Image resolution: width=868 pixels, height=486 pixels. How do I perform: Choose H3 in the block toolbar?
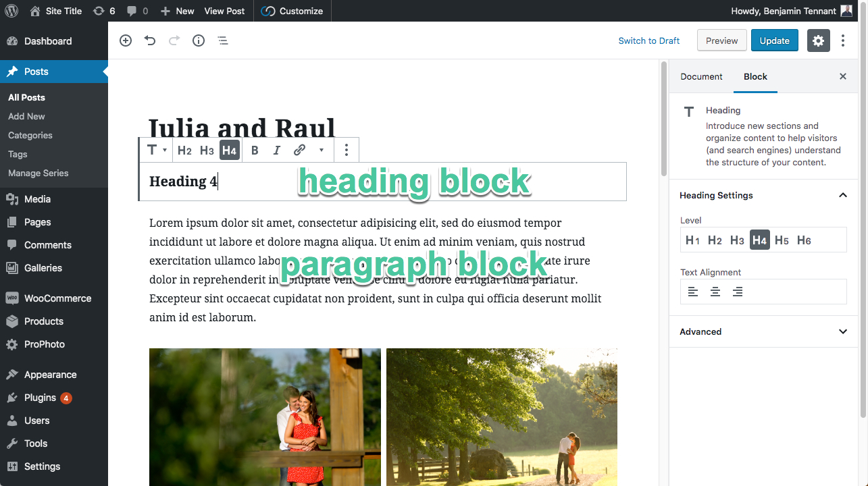(x=207, y=150)
